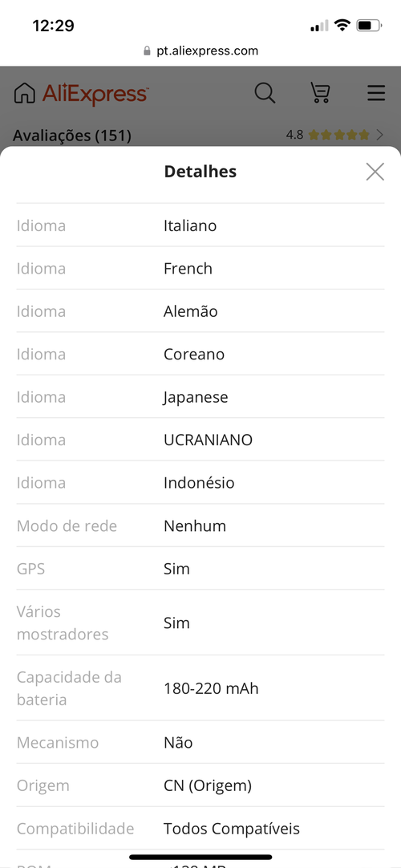
Task: Select the Todos Compatíveis value
Action: point(232,829)
